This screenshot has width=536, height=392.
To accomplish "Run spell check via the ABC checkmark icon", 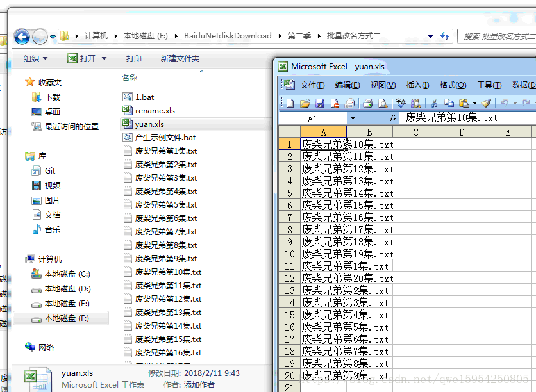I will tap(401, 103).
